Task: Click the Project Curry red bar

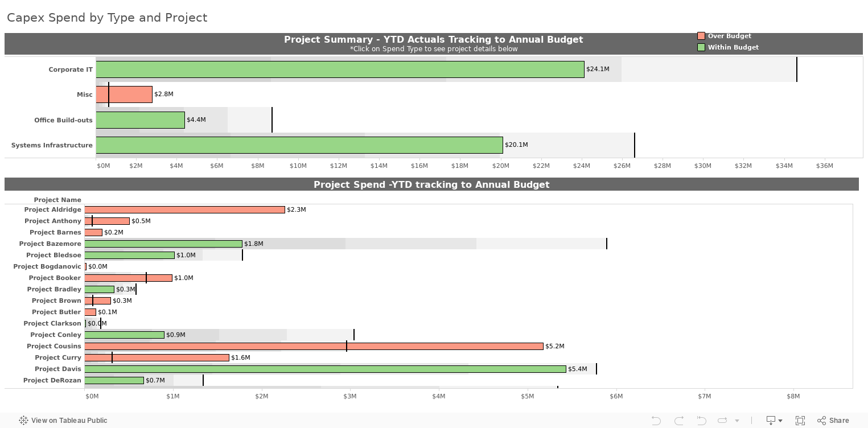Action: 157,357
